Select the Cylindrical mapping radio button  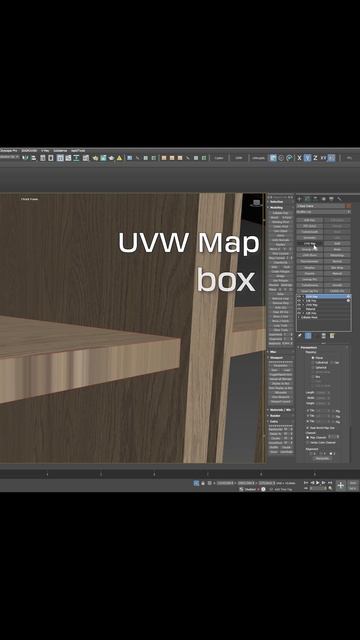point(313,362)
